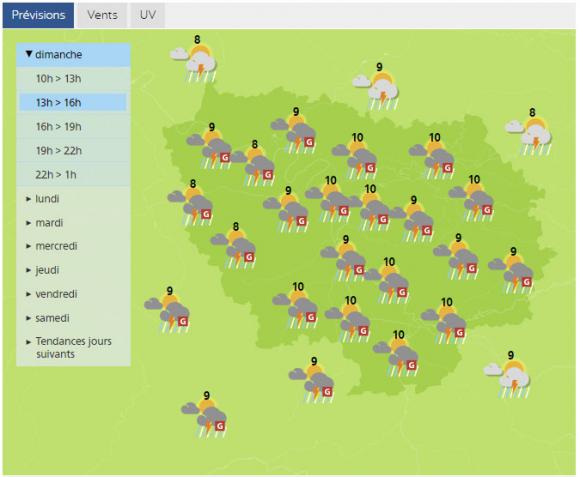
Task: Choose the 19h > 22h time slot
Action: tap(73, 151)
